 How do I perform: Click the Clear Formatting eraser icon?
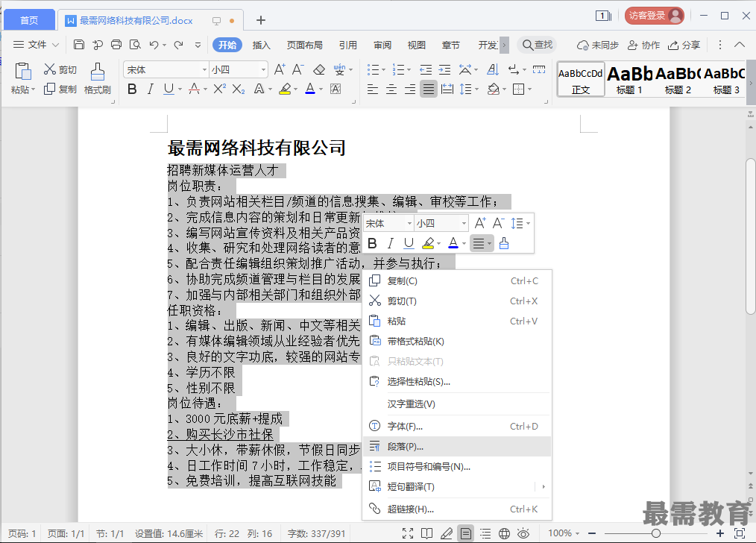(x=318, y=70)
